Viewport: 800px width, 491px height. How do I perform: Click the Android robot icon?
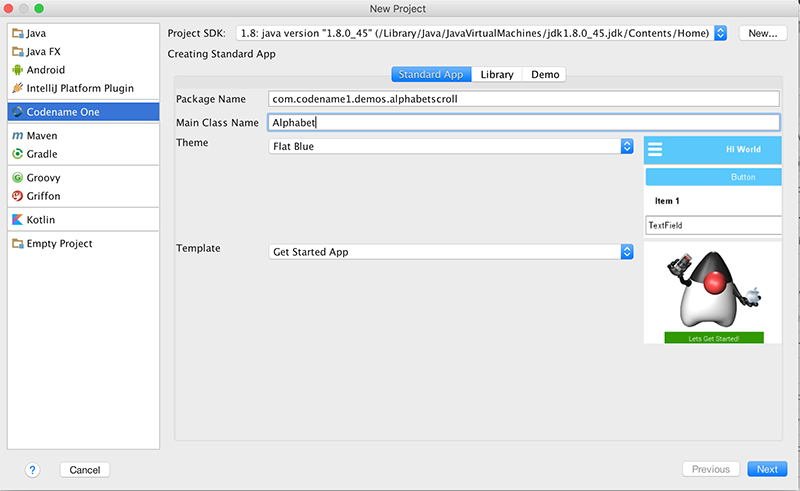(18, 70)
